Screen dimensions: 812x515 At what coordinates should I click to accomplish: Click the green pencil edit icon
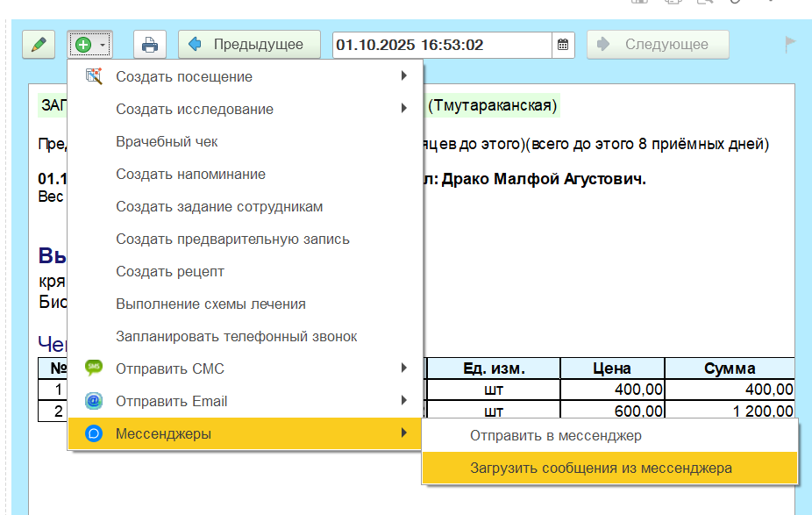tap(39, 45)
